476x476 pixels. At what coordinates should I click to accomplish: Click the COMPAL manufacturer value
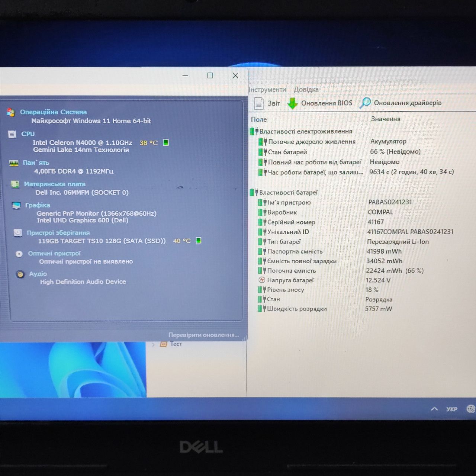click(380, 212)
